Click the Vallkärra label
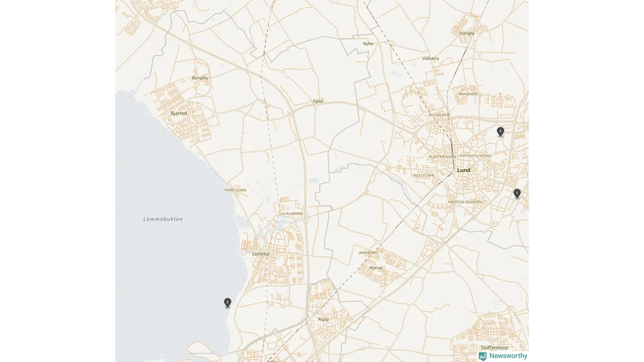 tap(431, 58)
